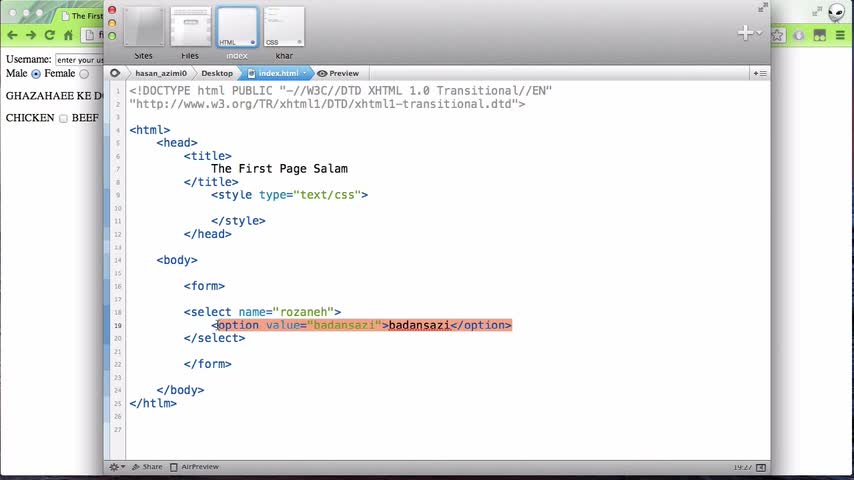Select the Female radio button

point(84,74)
